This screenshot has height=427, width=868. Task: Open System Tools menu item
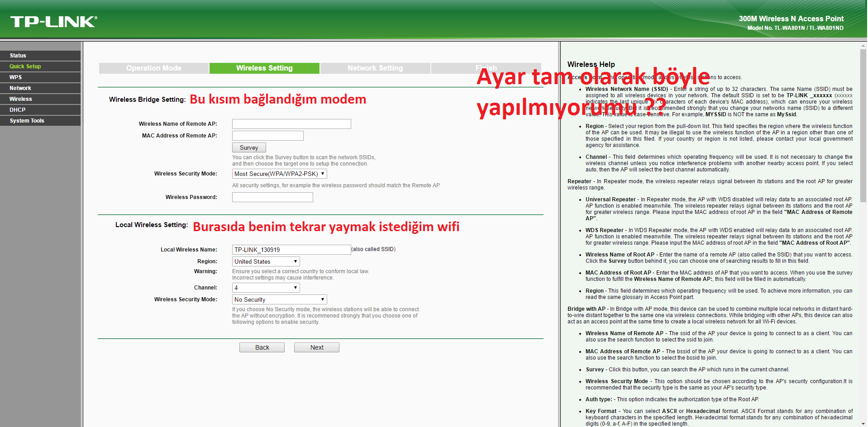click(x=40, y=121)
